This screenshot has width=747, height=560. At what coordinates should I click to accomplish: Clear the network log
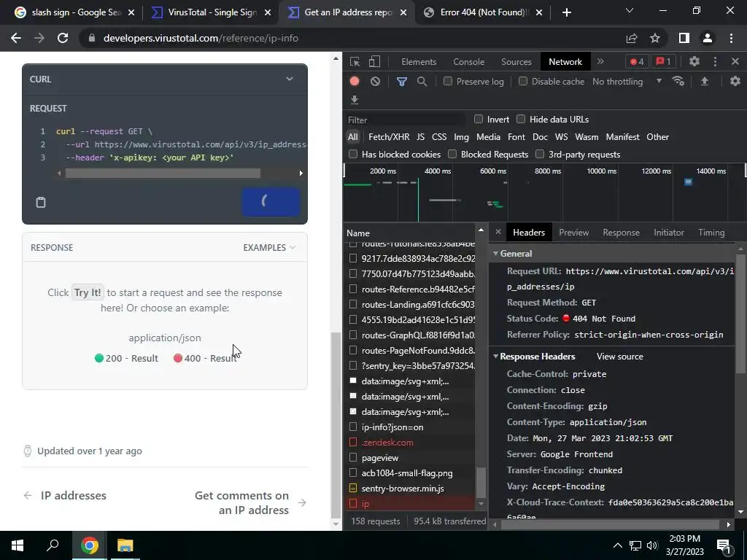376,82
